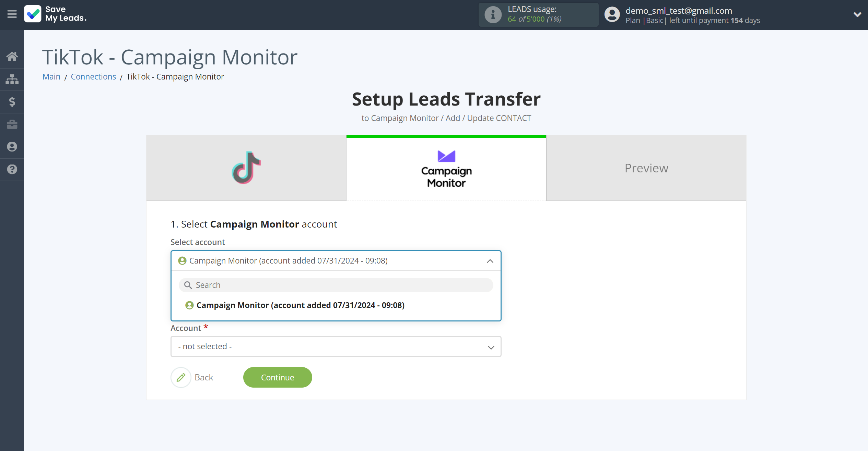Click the pencil Back icon
The width and height of the screenshot is (868, 451).
point(181,377)
